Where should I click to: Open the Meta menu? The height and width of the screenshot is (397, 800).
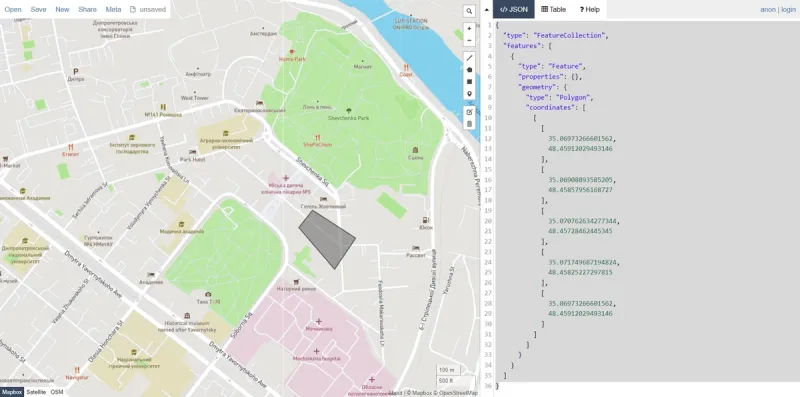[113, 9]
